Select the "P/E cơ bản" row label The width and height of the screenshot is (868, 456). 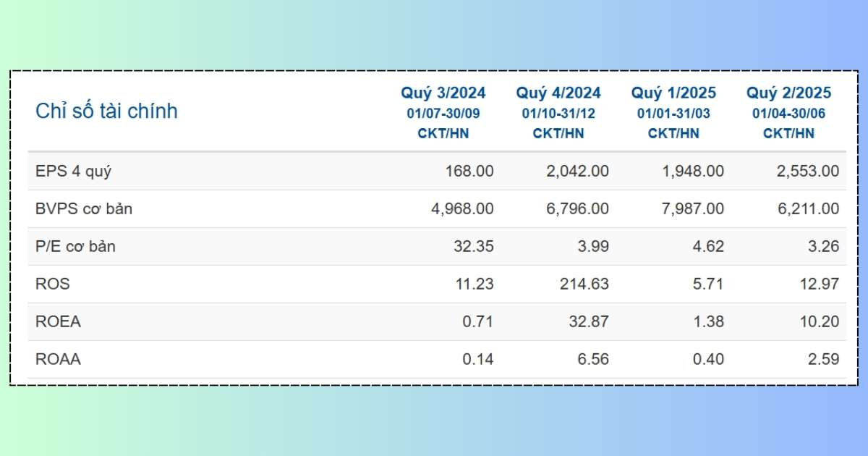click(75, 247)
